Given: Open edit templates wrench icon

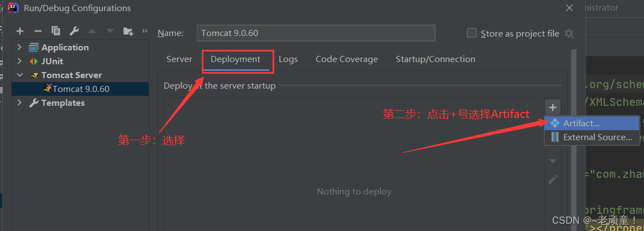Looking at the screenshot, I should click(x=74, y=31).
